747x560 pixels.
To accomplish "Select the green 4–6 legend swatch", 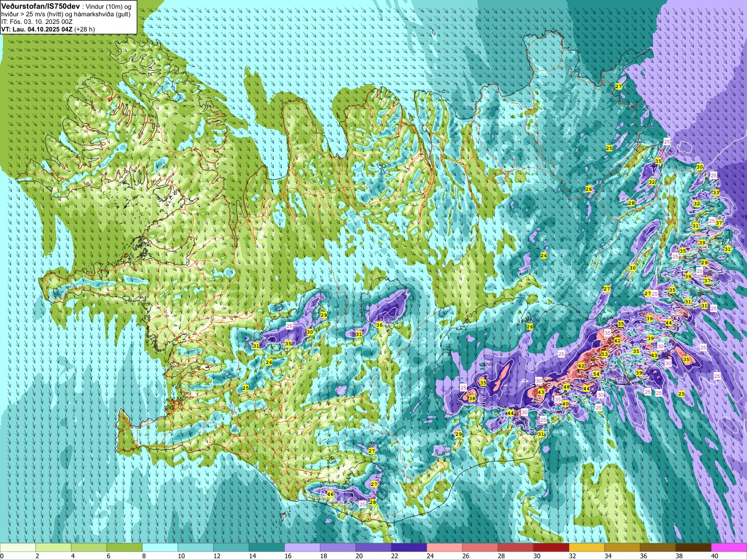I will (x=89, y=548).
